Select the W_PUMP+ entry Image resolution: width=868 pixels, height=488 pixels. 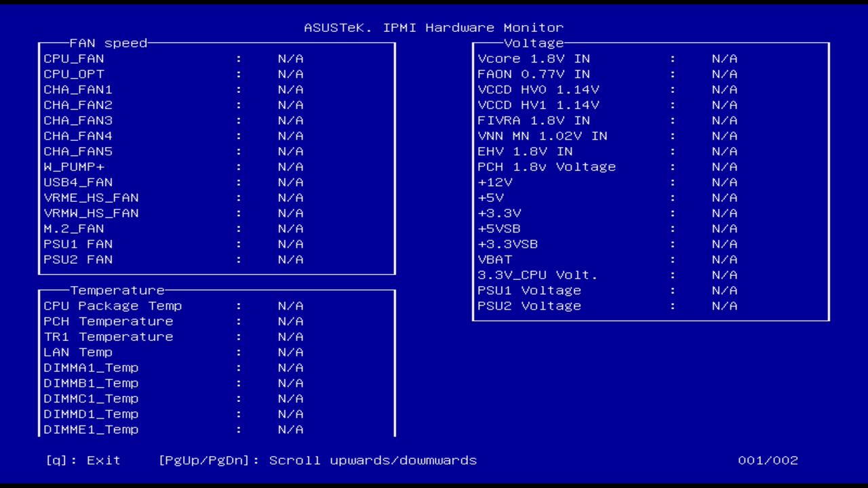[73, 166]
